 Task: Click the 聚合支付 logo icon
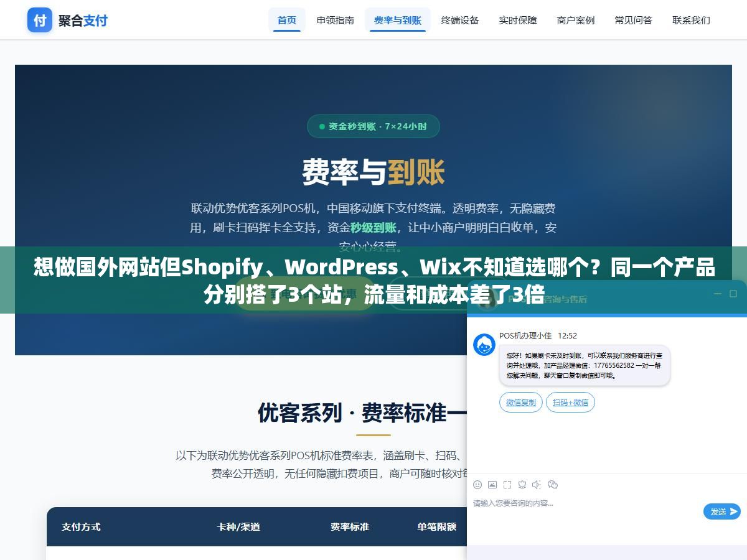40,20
